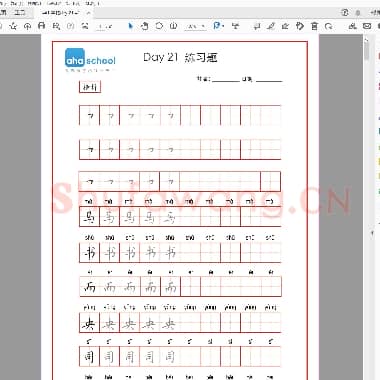Select the open PDF document tab
380x380 pixels.
63,13
